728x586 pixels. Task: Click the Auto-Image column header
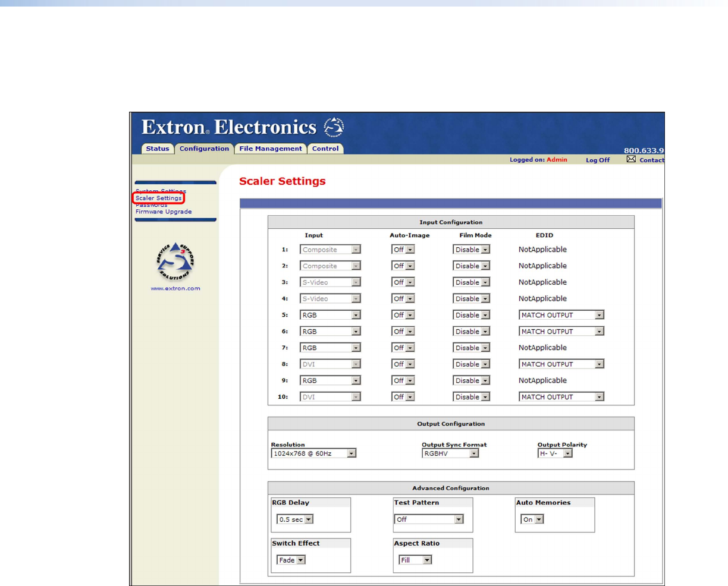click(x=409, y=235)
